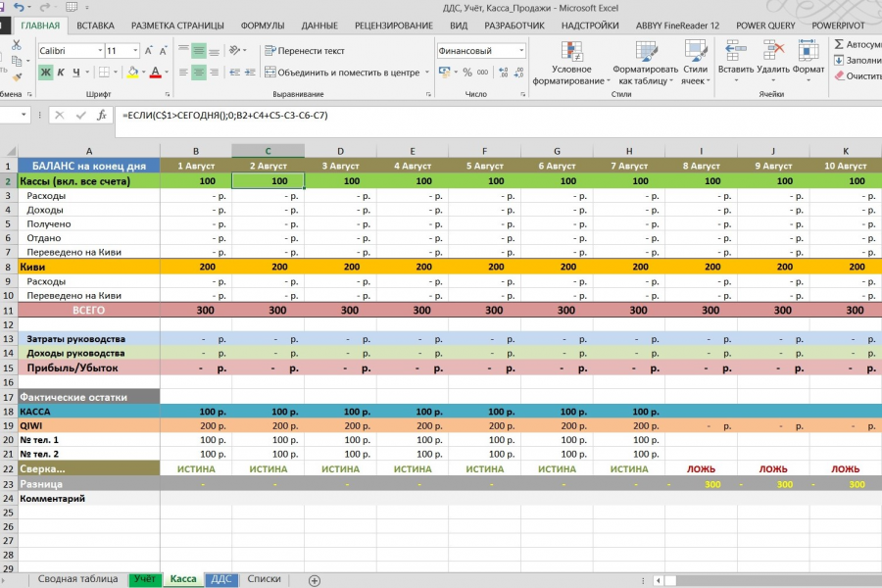Apply percent style
The width and height of the screenshot is (882, 588).
(x=467, y=72)
